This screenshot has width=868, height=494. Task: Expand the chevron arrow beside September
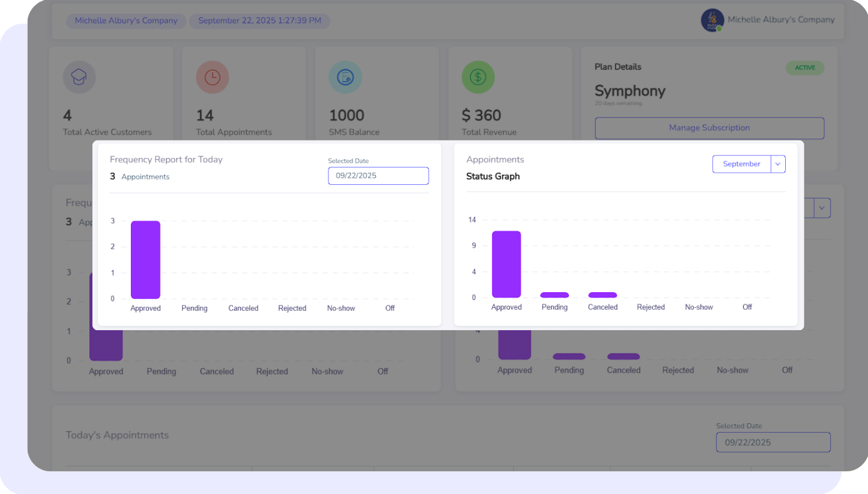tap(778, 164)
